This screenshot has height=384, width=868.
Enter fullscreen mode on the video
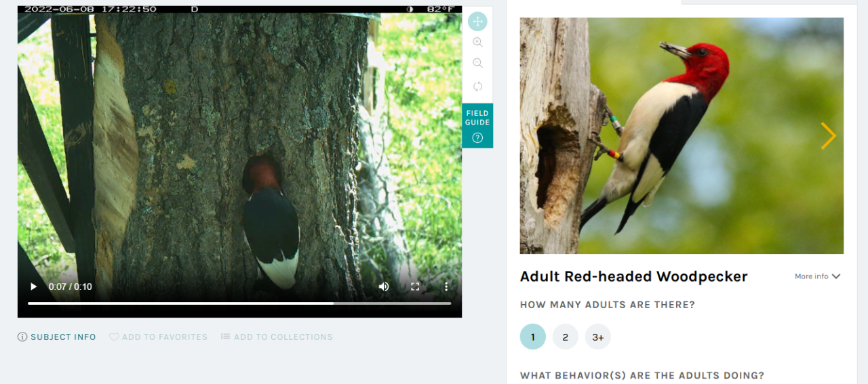415,286
